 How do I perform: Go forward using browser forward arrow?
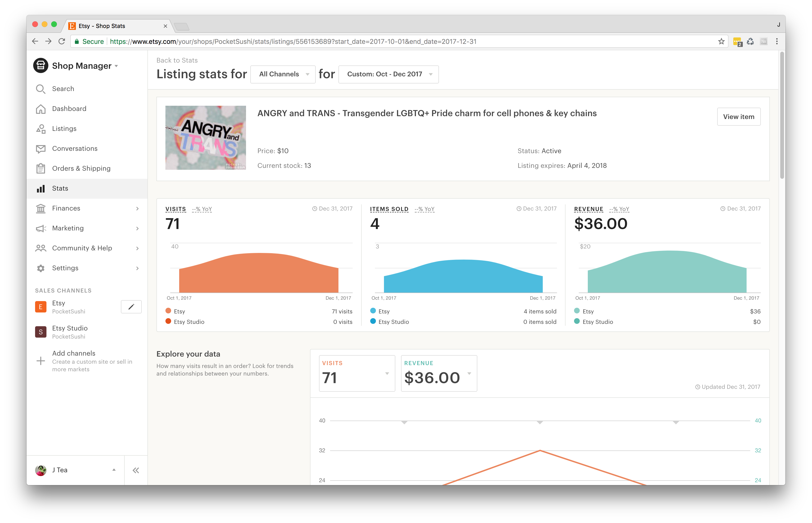click(48, 41)
